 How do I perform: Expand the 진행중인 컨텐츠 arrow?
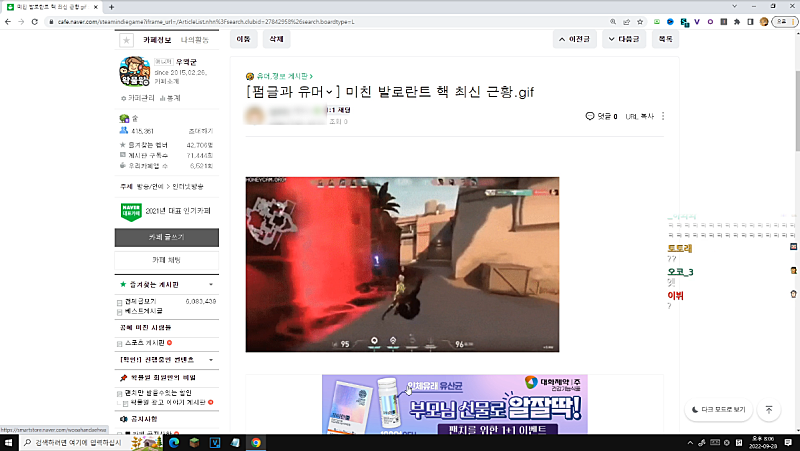(211, 360)
